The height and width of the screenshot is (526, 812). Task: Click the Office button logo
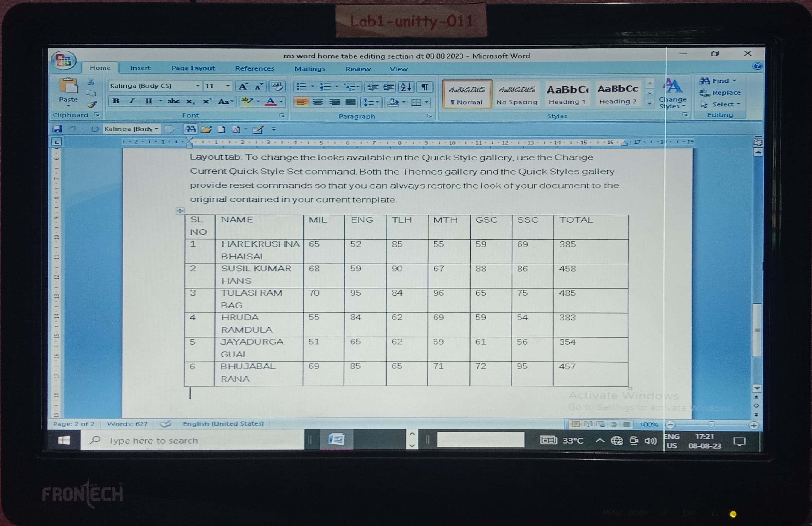(63, 60)
